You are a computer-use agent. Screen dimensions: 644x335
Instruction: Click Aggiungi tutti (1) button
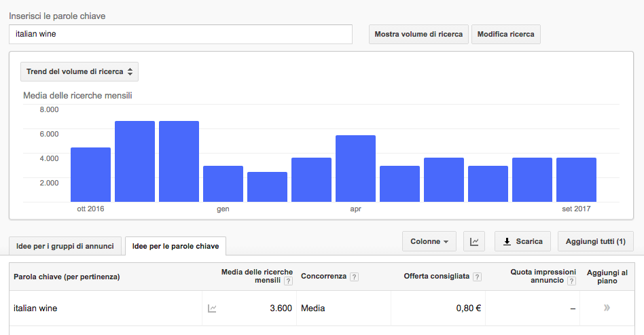(x=596, y=241)
